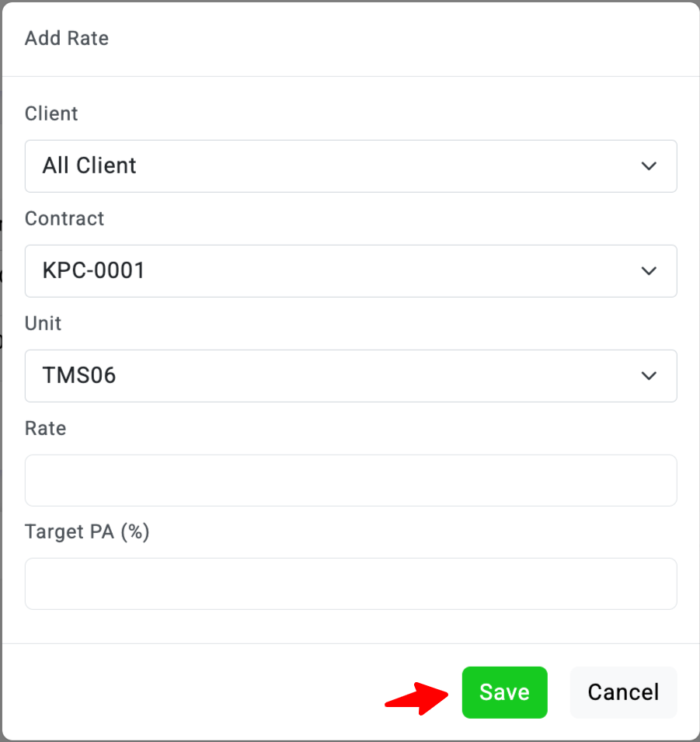Select the 'KPC-0001' value text
Image resolution: width=700 pixels, height=742 pixels.
[x=94, y=270]
